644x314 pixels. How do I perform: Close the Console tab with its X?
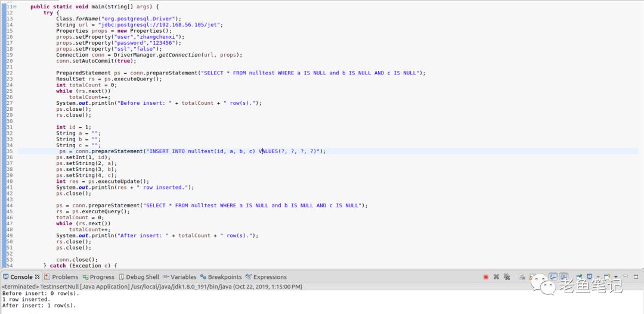pyautogui.click(x=37, y=276)
